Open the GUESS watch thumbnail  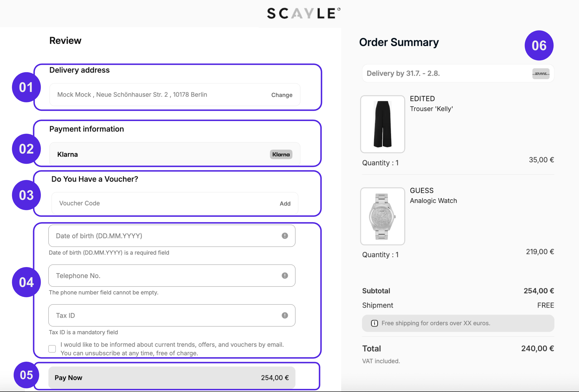(x=383, y=216)
